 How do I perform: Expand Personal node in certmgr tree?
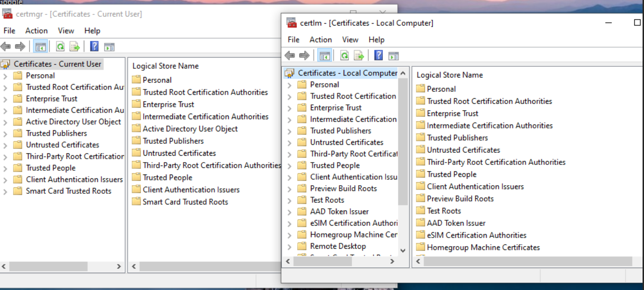coord(5,76)
